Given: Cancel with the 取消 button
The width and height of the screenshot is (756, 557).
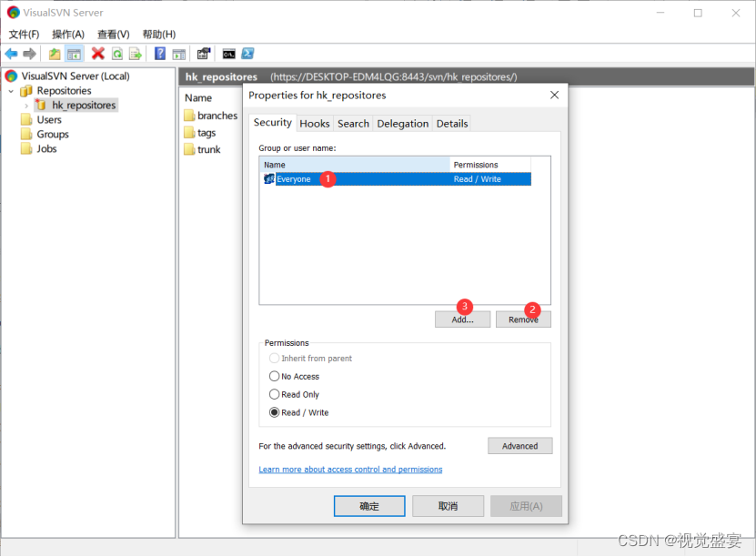Looking at the screenshot, I should [448, 506].
